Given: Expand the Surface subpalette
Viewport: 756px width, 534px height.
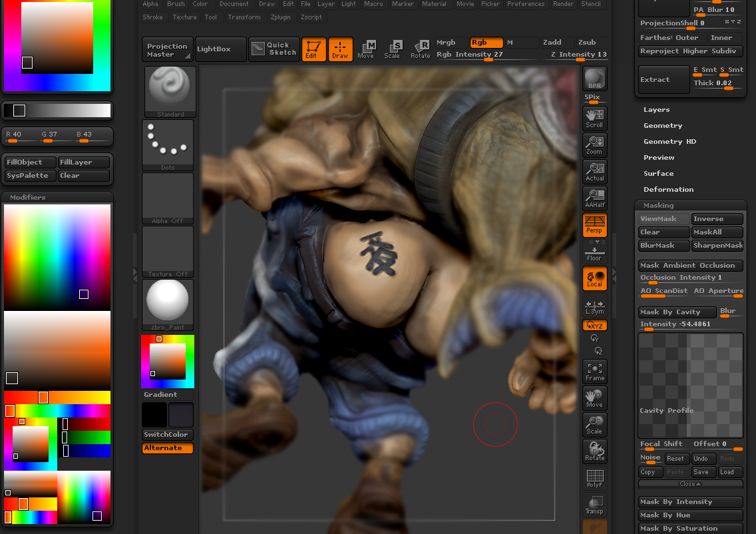Looking at the screenshot, I should (658, 173).
